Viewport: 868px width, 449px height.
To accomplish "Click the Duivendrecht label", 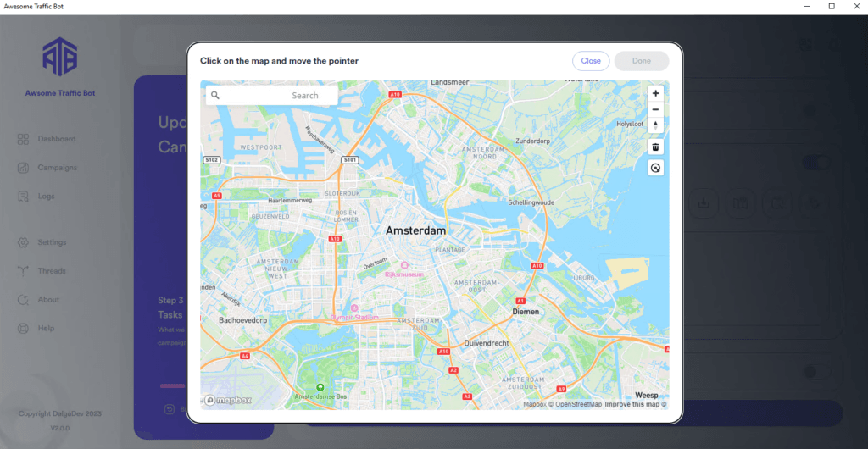I will pyautogui.click(x=486, y=343).
